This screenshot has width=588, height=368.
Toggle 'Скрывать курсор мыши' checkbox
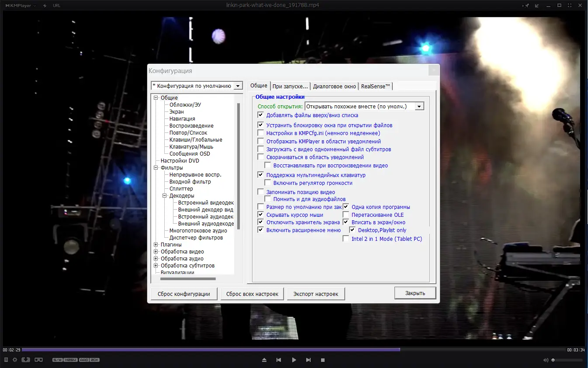[261, 215]
